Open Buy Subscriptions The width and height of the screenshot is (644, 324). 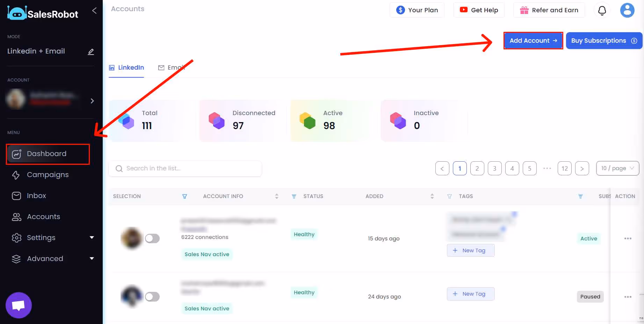[x=604, y=41]
